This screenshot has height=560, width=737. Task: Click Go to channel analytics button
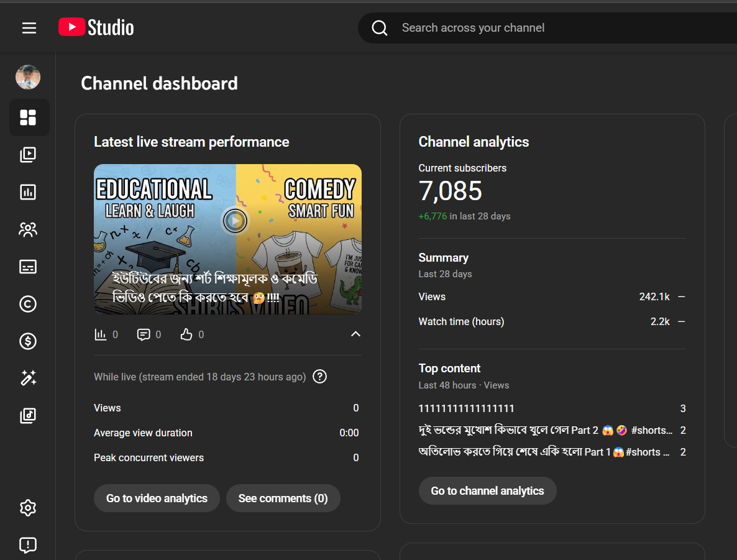coord(487,491)
